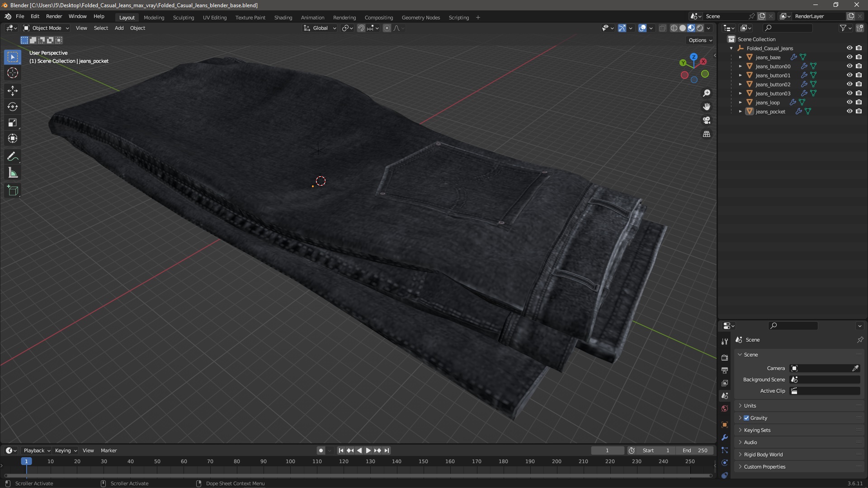
Task: Jump to the last frame
Action: click(x=387, y=450)
